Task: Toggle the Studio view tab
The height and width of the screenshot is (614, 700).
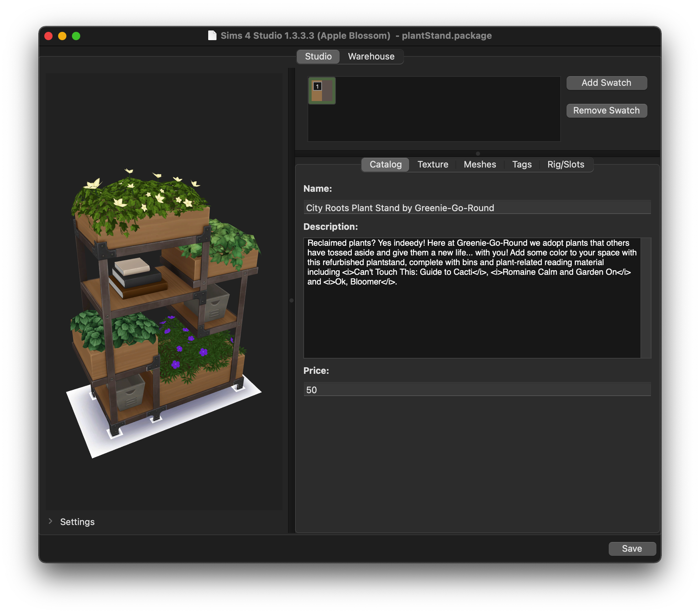Action: pos(318,56)
